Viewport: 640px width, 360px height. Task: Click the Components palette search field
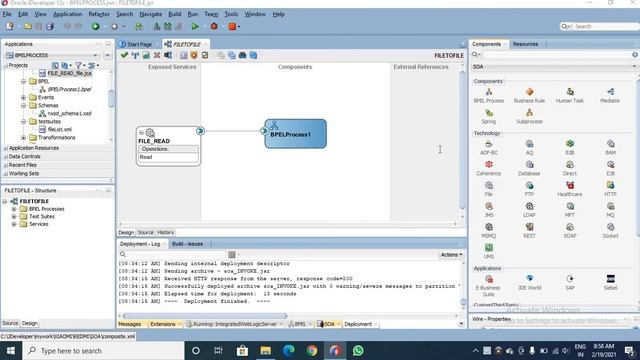[556, 54]
